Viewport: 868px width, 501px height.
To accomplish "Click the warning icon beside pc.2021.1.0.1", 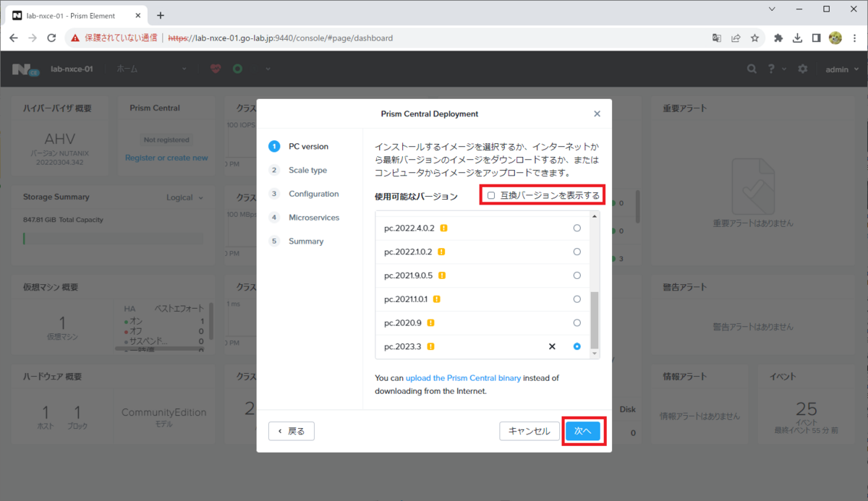I will pos(437,299).
